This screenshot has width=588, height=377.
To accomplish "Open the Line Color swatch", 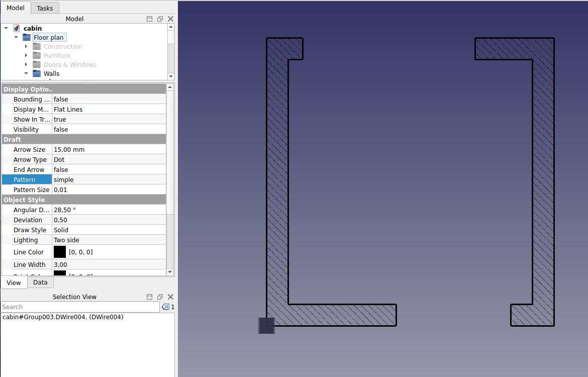I will click(x=60, y=252).
